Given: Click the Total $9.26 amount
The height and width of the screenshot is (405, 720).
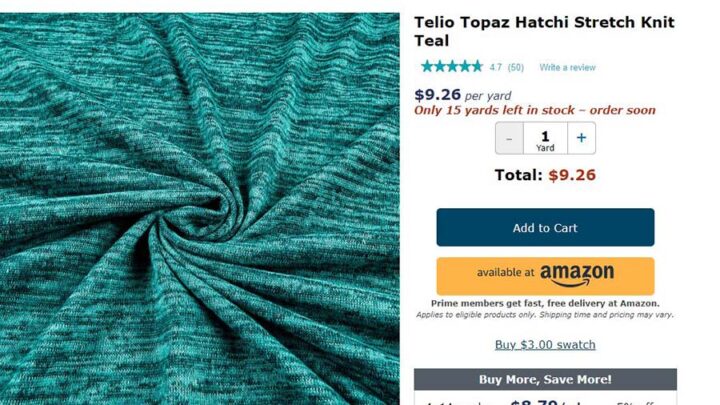Looking at the screenshot, I should point(572,175).
